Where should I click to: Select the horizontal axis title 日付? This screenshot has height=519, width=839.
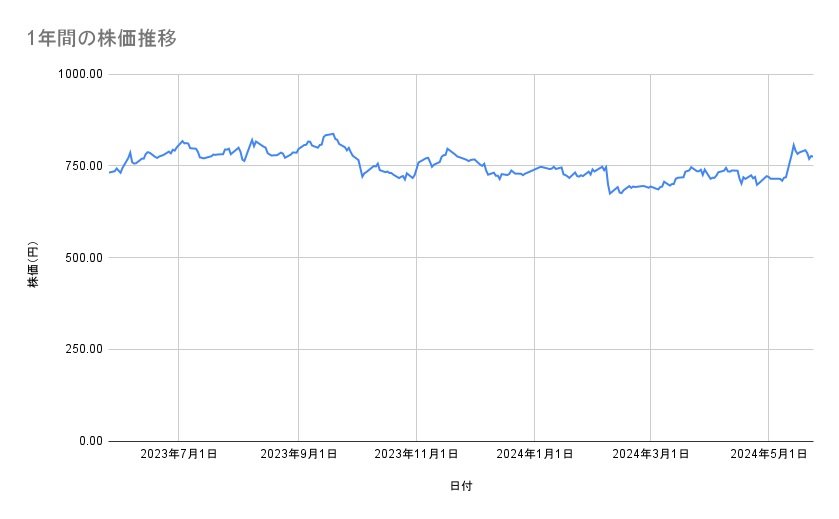pos(461,486)
